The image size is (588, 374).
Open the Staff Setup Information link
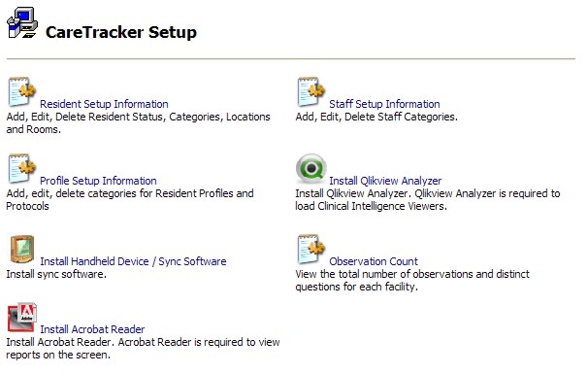(x=384, y=104)
